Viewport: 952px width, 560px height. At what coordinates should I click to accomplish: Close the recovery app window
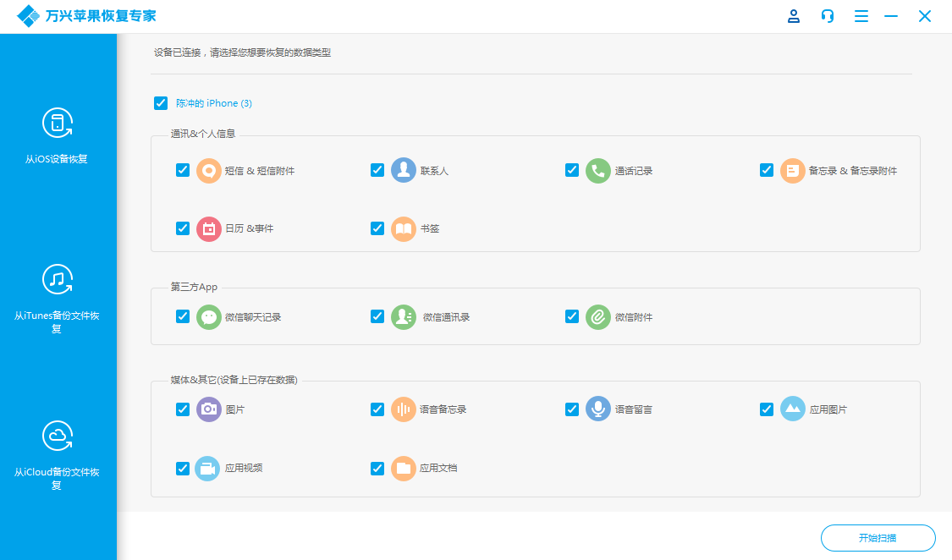tap(925, 16)
